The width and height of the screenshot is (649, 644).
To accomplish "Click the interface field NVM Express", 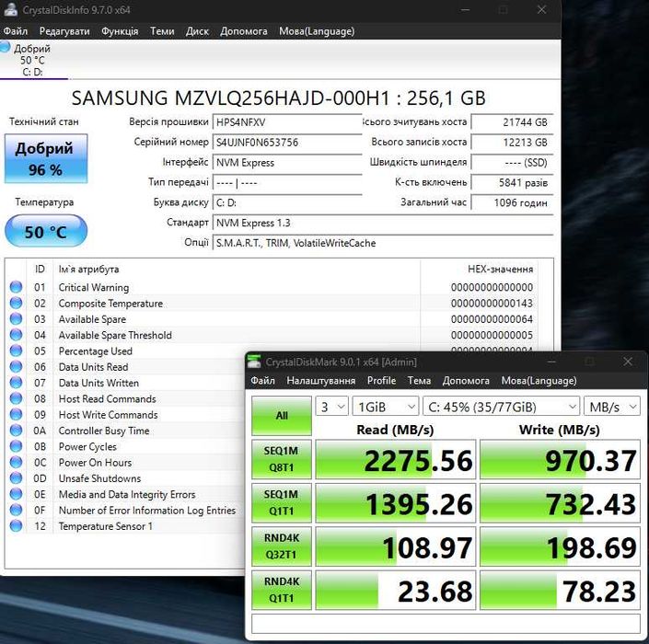I will [x=287, y=163].
